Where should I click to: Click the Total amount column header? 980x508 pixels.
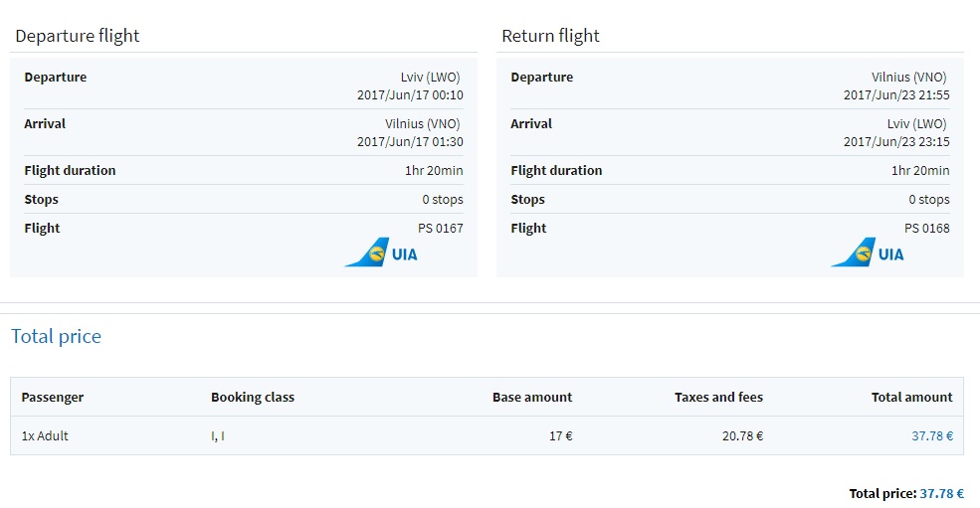click(x=912, y=398)
